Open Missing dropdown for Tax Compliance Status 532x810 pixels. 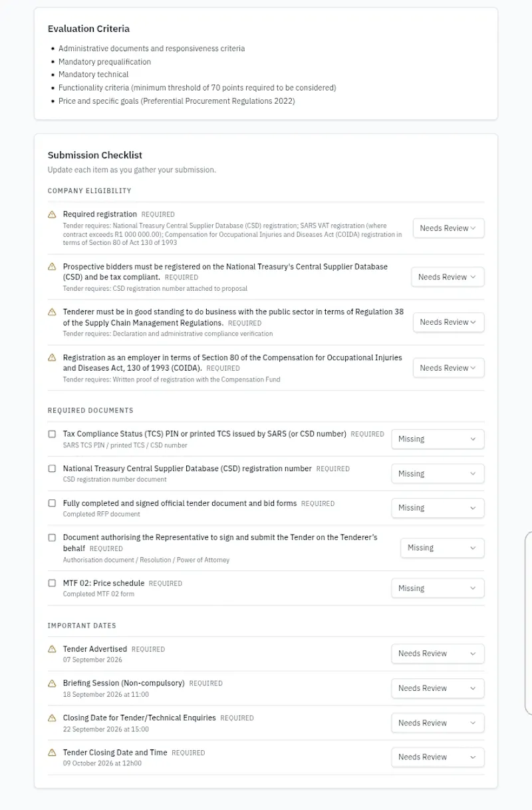[x=438, y=439]
